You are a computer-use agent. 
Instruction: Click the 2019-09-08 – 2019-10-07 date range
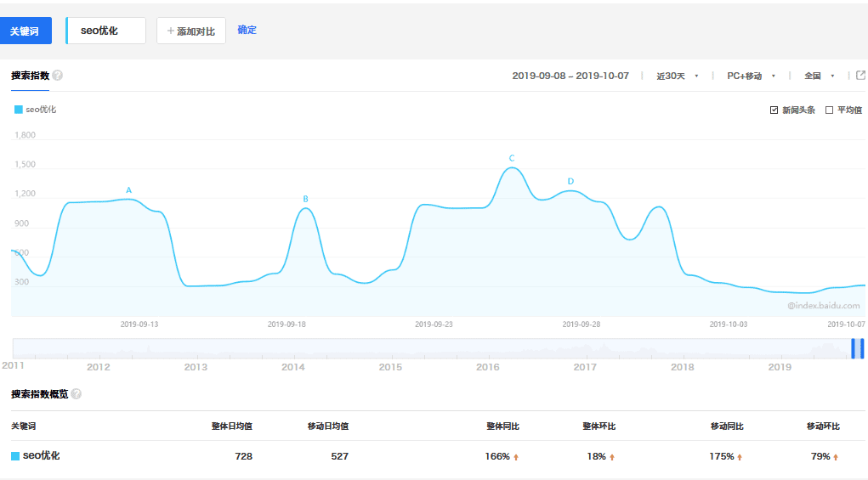click(570, 76)
